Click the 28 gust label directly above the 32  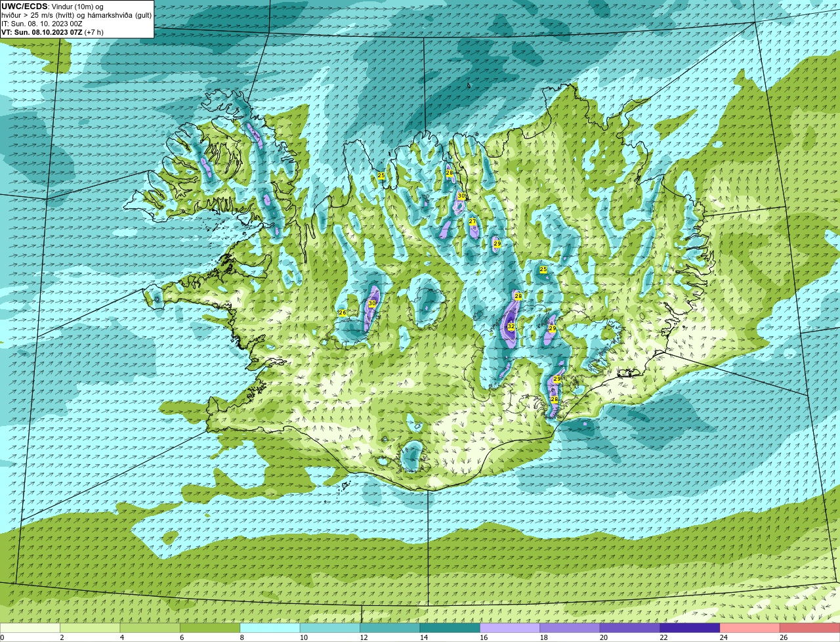coord(518,297)
